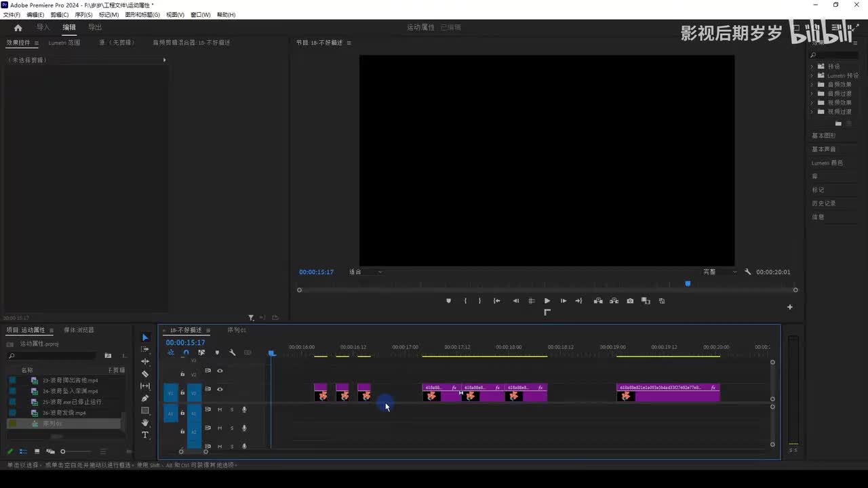Expand the 视频效果 folder
The height and width of the screenshot is (488, 868).
click(x=812, y=102)
